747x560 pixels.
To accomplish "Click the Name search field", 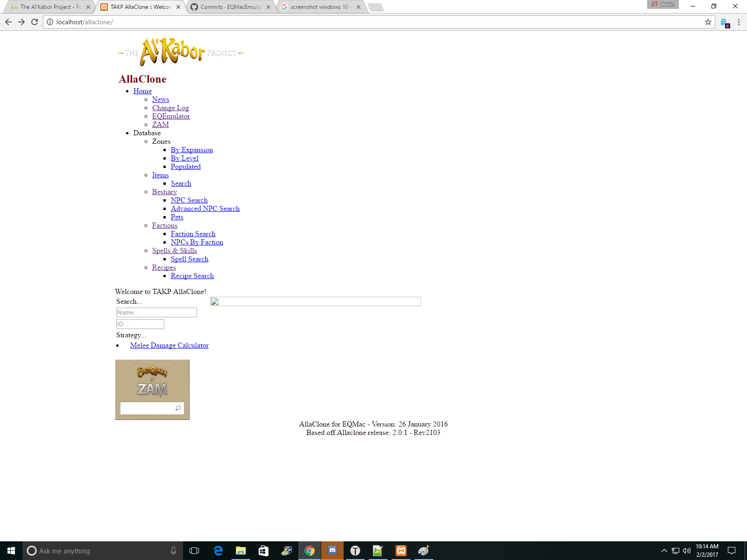I will (156, 312).
